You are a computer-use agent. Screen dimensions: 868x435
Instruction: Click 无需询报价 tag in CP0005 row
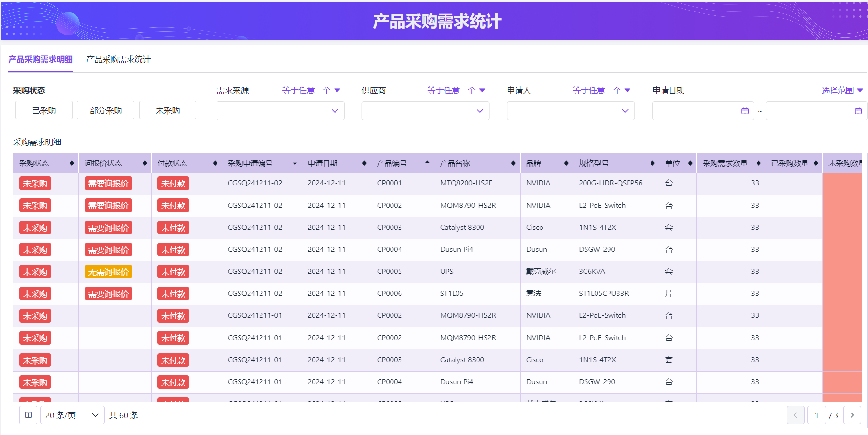108,272
